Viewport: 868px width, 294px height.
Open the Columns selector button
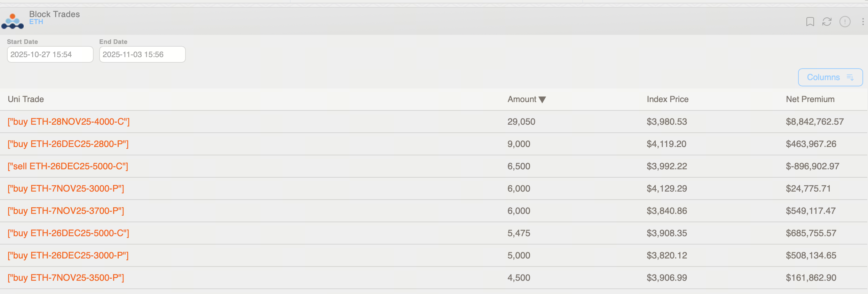[823, 77]
